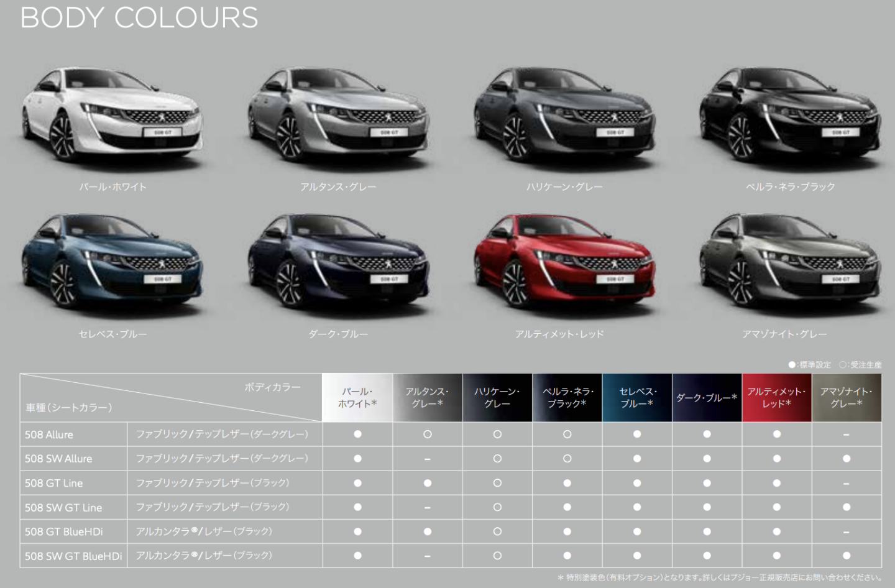Click 508 SW Allure アルタンス・グレー dash mark

pyautogui.click(x=427, y=459)
